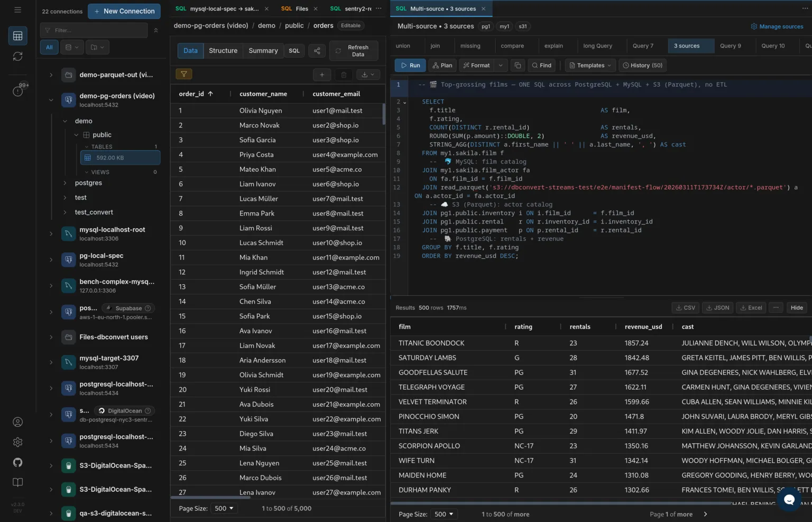Switch to the Query 7 tab
The image size is (812, 522).
[x=643, y=46]
